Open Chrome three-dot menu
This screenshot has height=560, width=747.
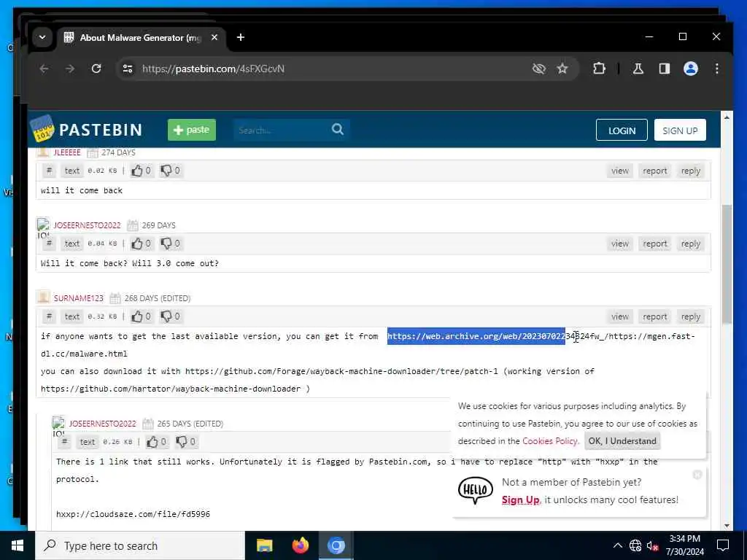(716, 69)
